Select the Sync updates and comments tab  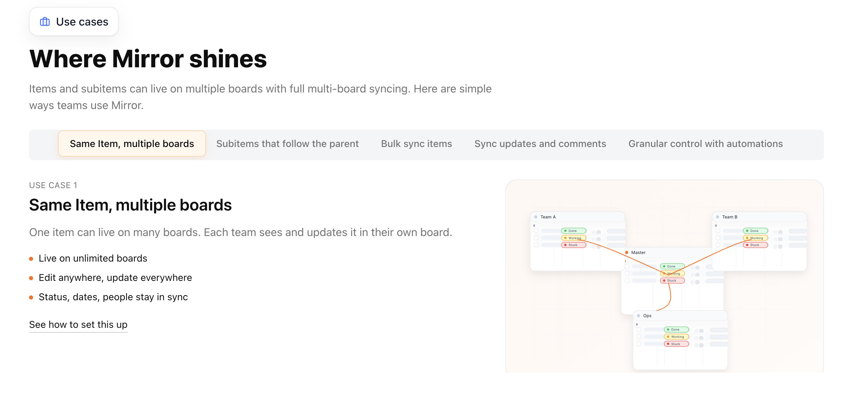tap(540, 144)
